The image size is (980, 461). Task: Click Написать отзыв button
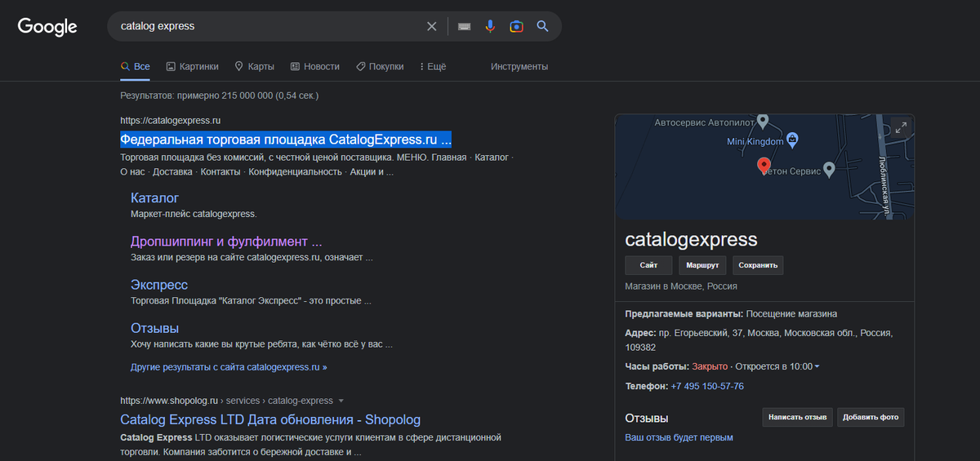[798, 417]
